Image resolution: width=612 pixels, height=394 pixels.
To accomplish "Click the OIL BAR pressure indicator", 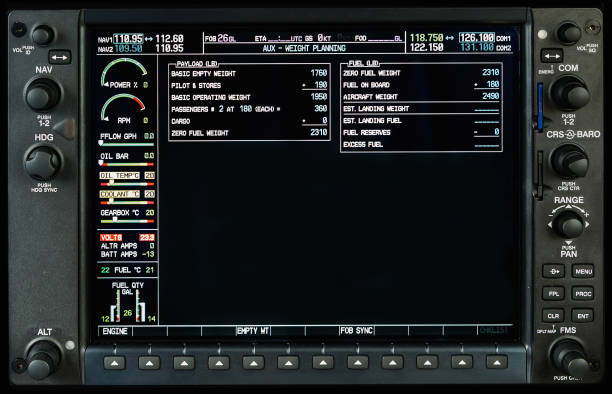I will (127, 159).
